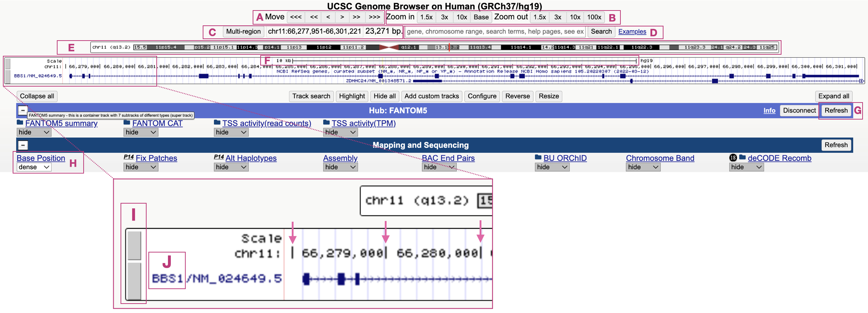Click Expand all button
This screenshot has height=313, width=868.
click(x=834, y=96)
